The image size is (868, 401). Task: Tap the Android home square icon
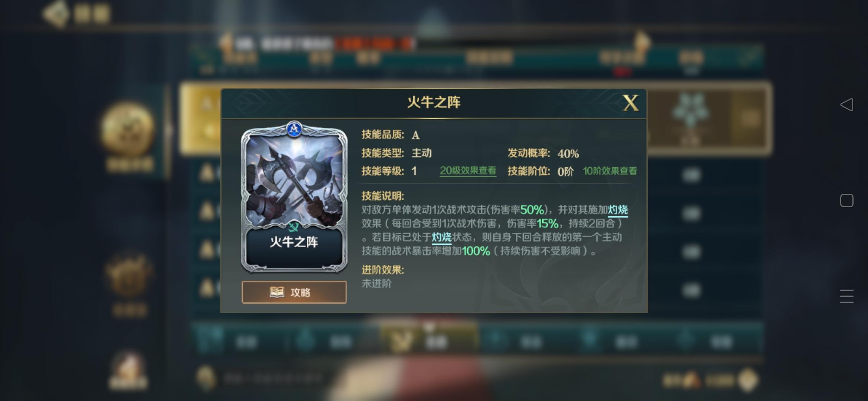click(x=846, y=200)
